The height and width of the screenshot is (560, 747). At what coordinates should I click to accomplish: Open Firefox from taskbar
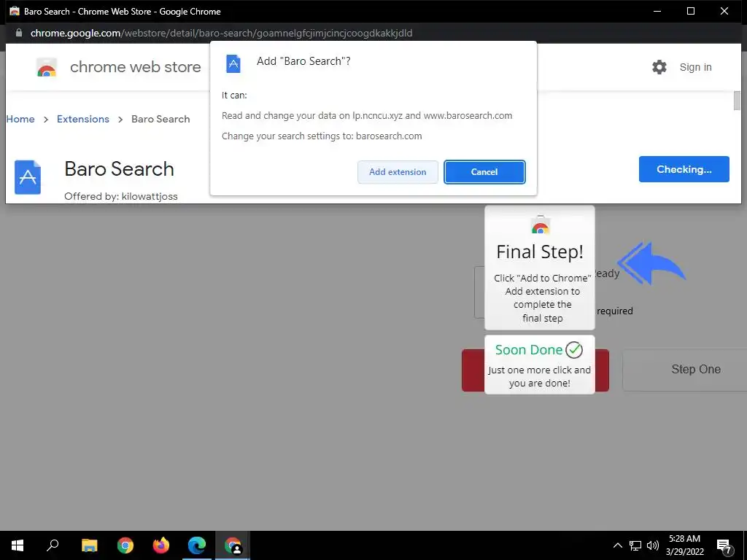(161, 545)
